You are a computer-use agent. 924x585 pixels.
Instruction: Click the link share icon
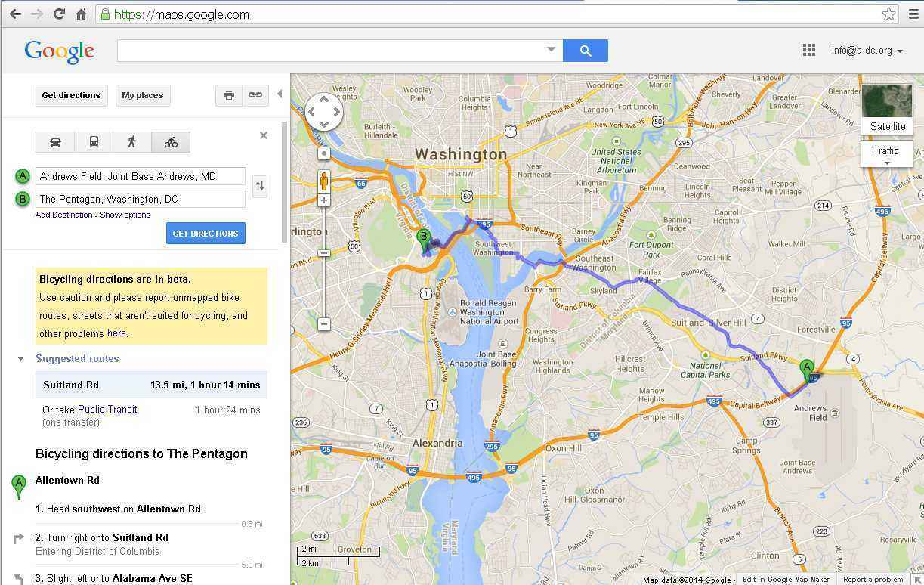pos(255,95)
